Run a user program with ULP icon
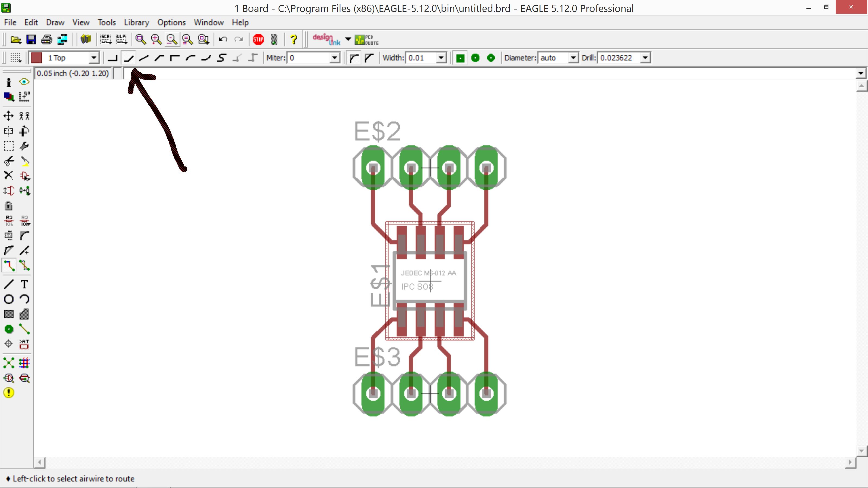Image resolution: width=868 pixels, height=488 pixels. pyautogui.click(x=121, y=40)
